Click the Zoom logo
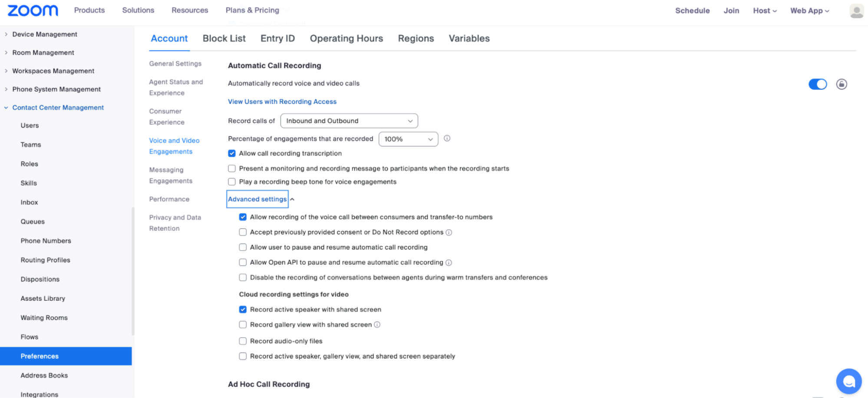868x398 pixels. (x=33, y=10)
